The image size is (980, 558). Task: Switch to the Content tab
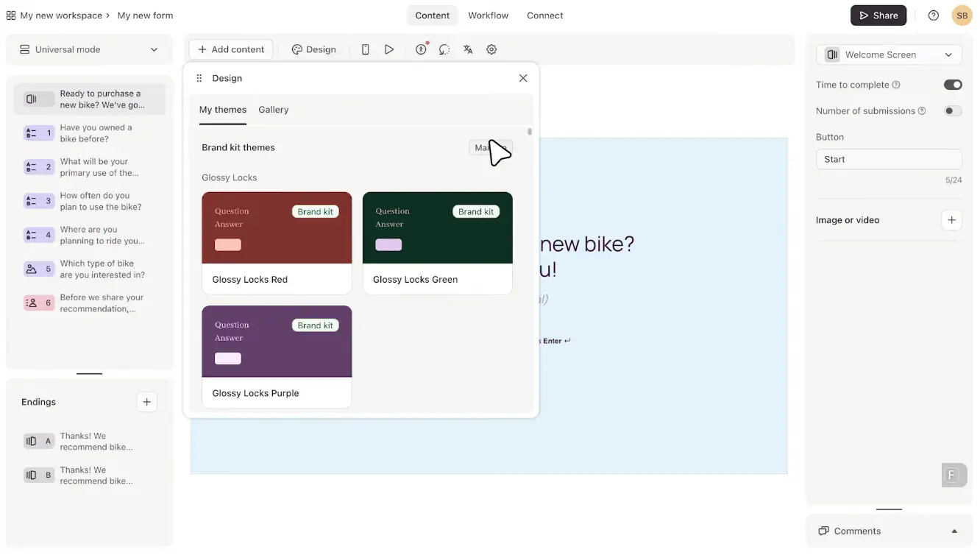coord(433,15)
